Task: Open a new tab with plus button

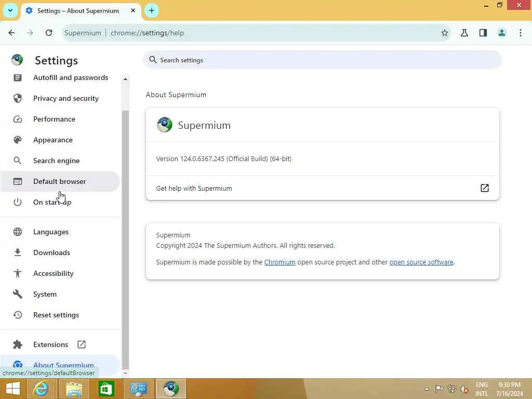Action: pos(152,10)
